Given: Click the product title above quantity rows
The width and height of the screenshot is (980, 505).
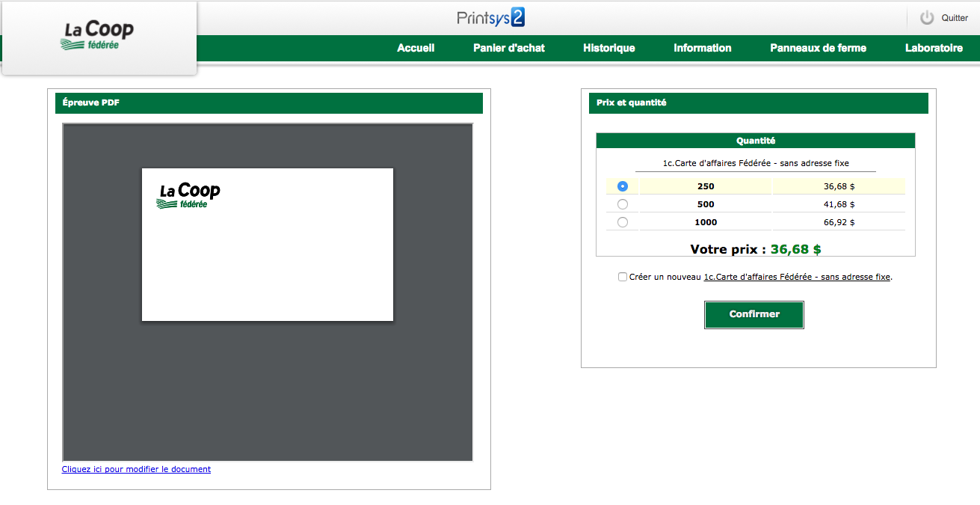Looking at the screenshot, I should (756, 163).
